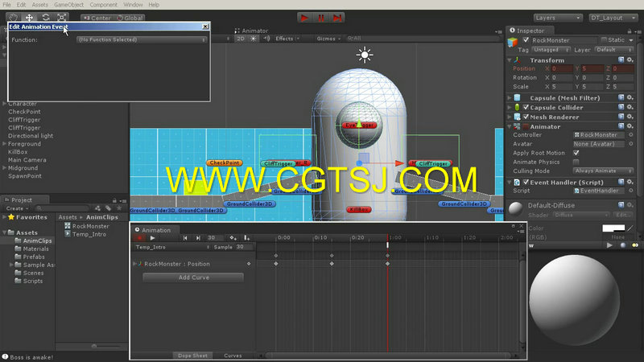The image size is (644, 362).
Task: Click the red playhead on timeline
Action: [x=387, y=245]
